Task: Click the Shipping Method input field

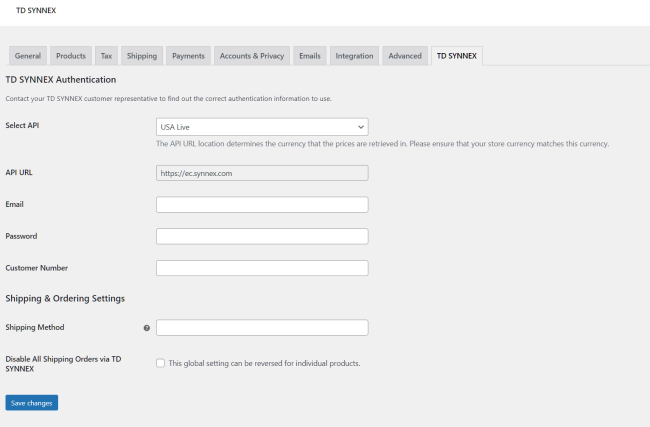Action: point(262,328)
